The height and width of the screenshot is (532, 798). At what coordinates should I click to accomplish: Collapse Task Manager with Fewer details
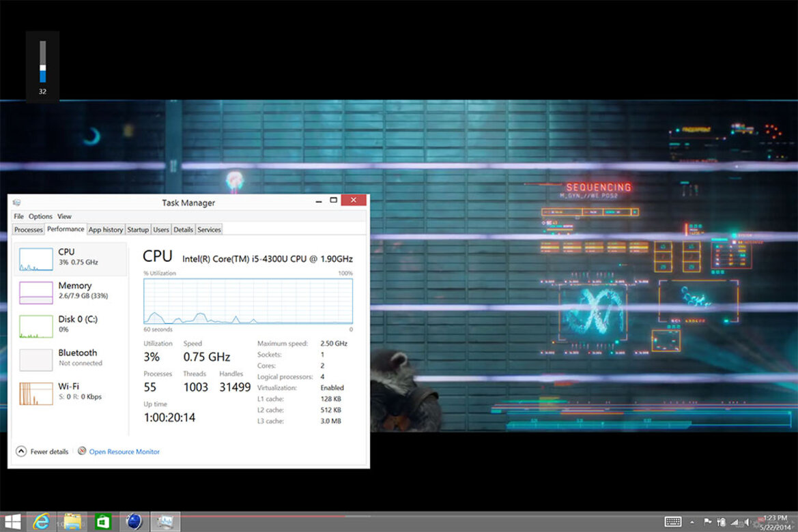42,451
